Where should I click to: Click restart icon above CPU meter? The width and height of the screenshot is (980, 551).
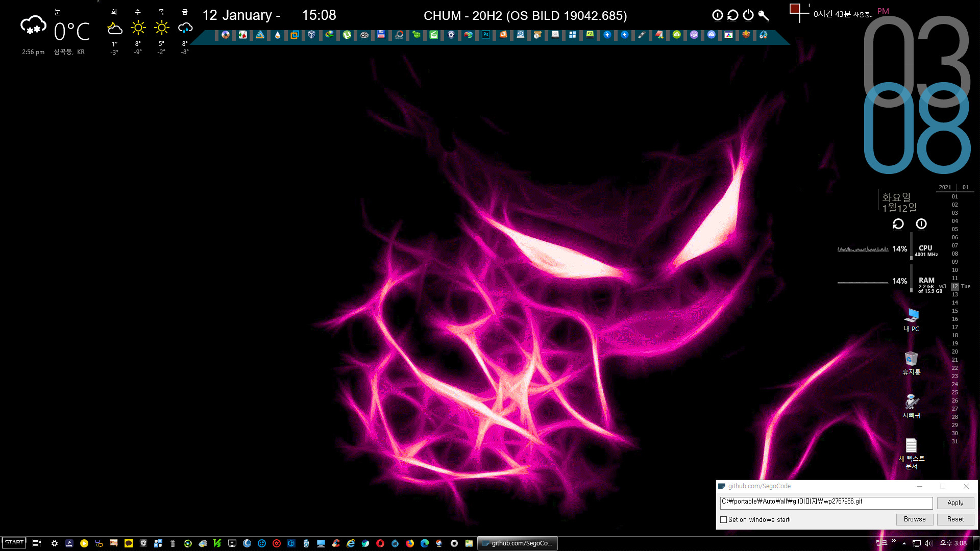(x=898, y=224)
